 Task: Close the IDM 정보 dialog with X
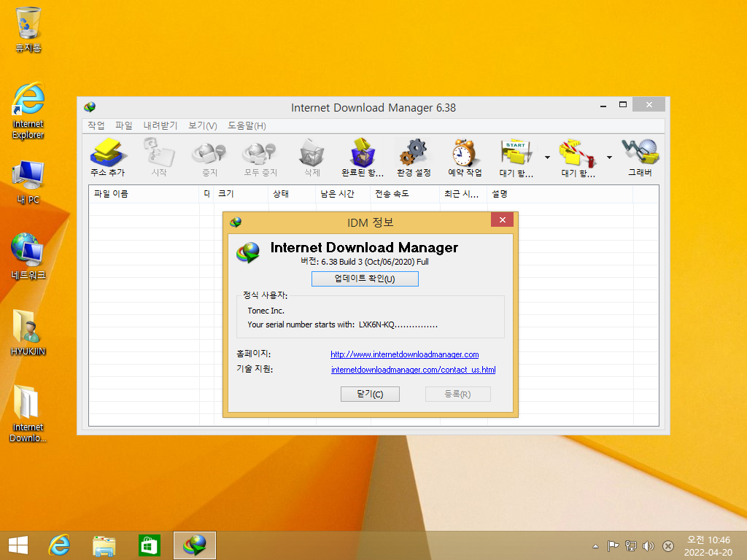point(502,219)
